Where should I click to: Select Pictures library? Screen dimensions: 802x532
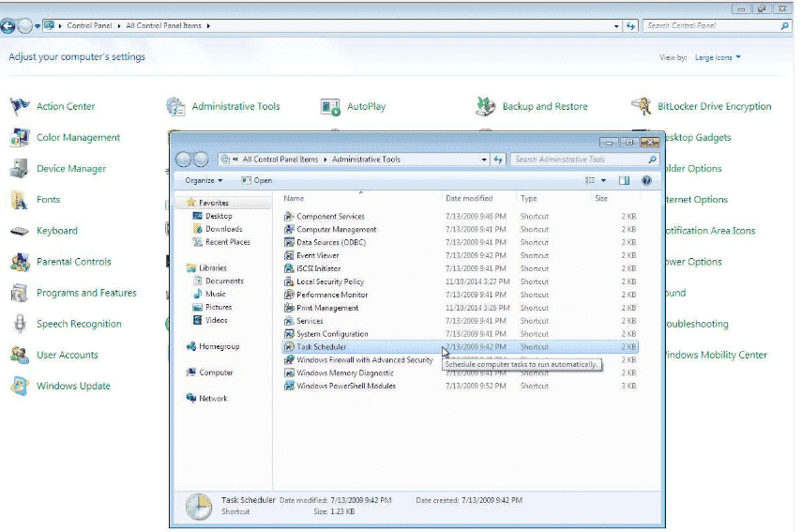(x=219, y=308)
